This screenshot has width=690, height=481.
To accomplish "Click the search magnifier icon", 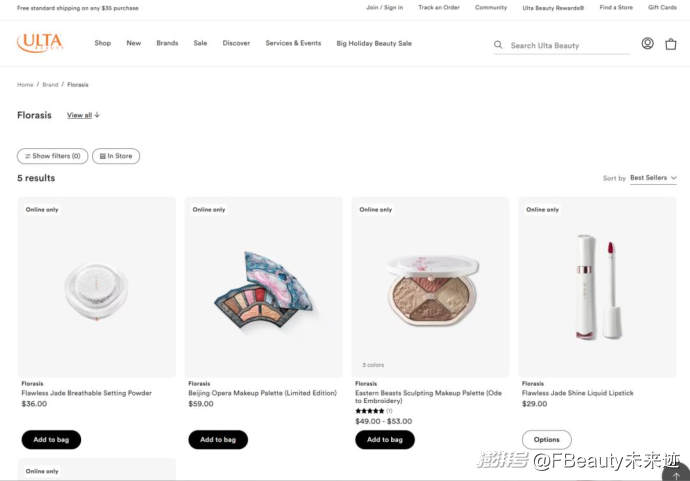I will click(498, 45).
